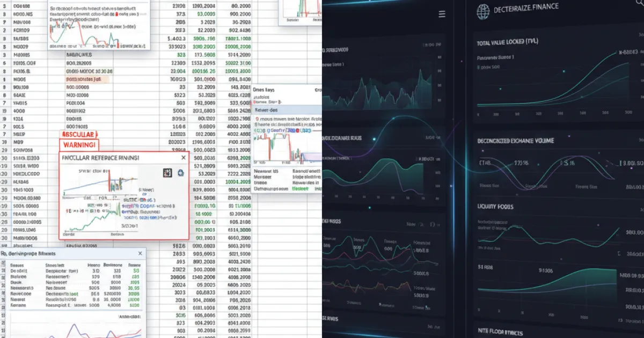The width and height of the screenshot is (644, 338).
Task: Open the hamburger menu on the dark dashboard
Action: (442, 14)
